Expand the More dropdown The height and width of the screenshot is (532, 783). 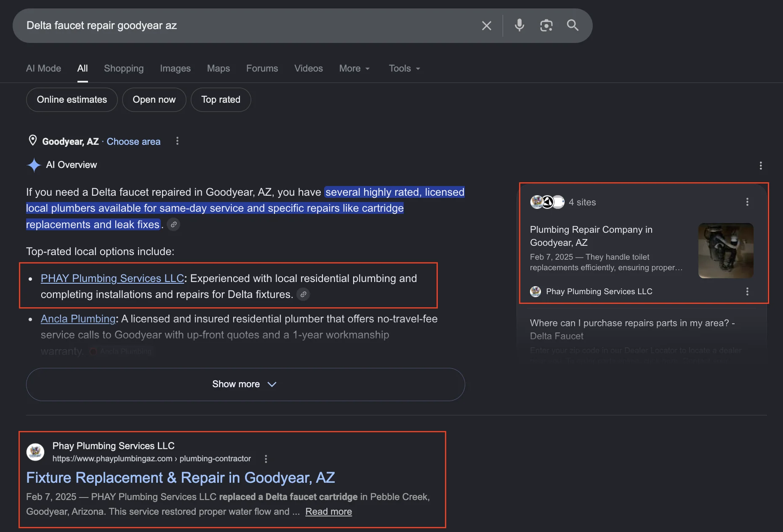coord(354,68)
